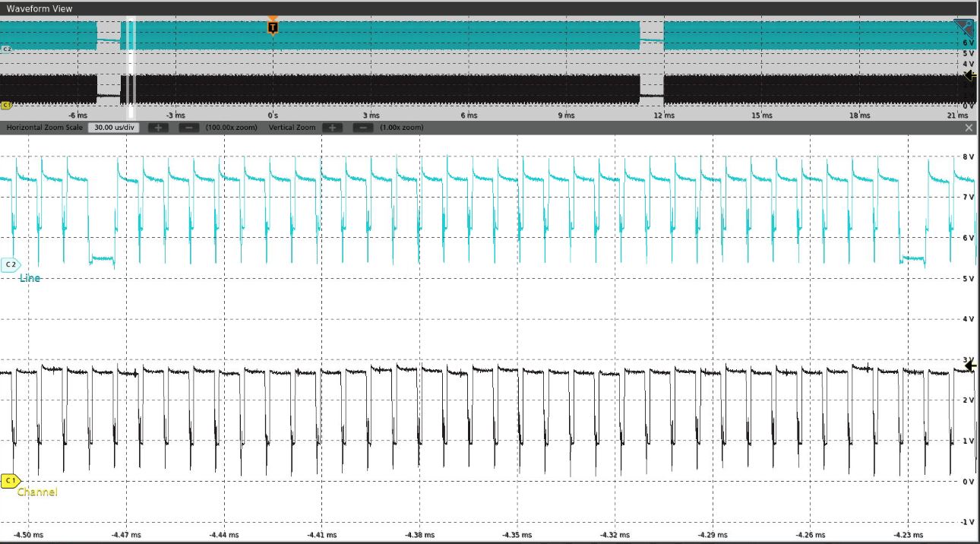Click the orange trigger position marker T
980x544 pixels.
tap(273, 27)
